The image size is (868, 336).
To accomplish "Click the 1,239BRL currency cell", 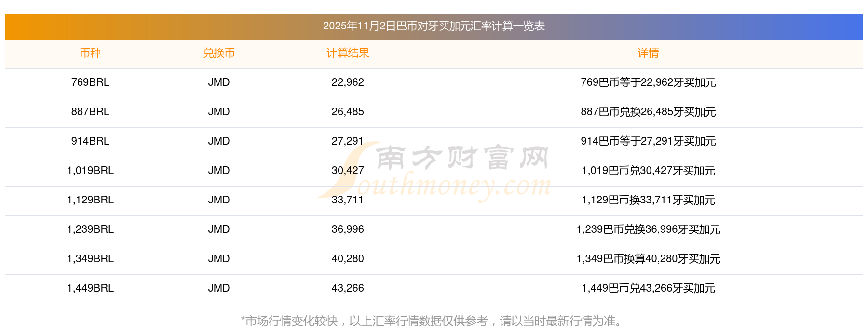I will click(x=90, y=229).
